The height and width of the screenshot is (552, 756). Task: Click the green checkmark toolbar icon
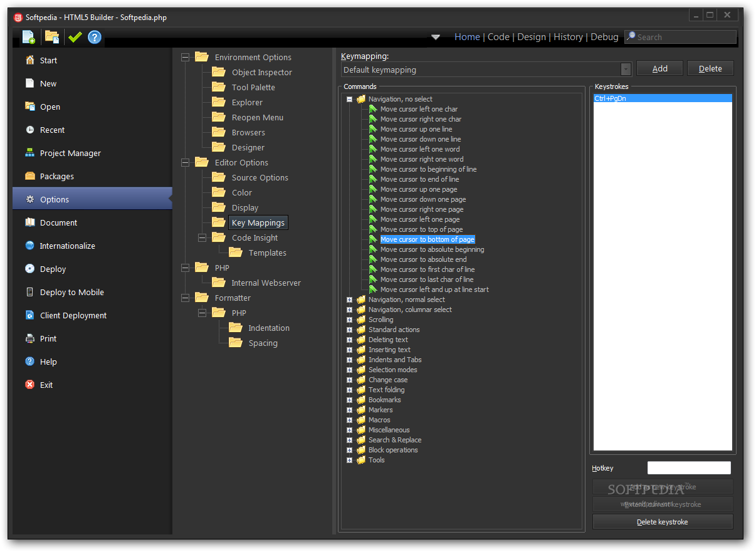[x=75, y=37]
